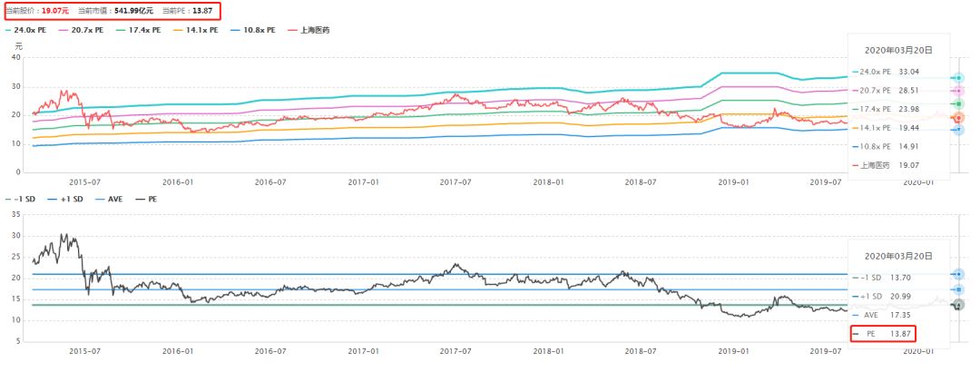
Task: Click the 当前股价 19.07元 value
Action: [55, 11]
